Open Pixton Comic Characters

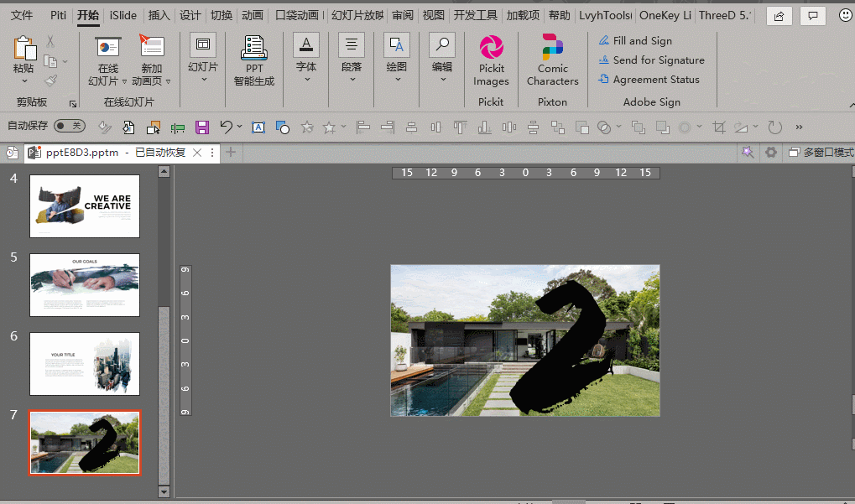pyautogui.click(x=552, y=60)
